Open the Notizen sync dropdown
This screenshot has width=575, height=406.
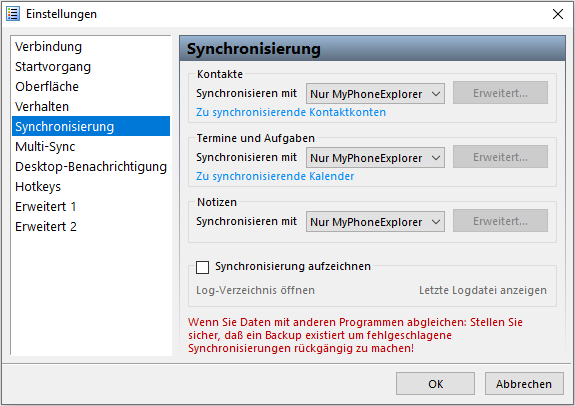376,222
